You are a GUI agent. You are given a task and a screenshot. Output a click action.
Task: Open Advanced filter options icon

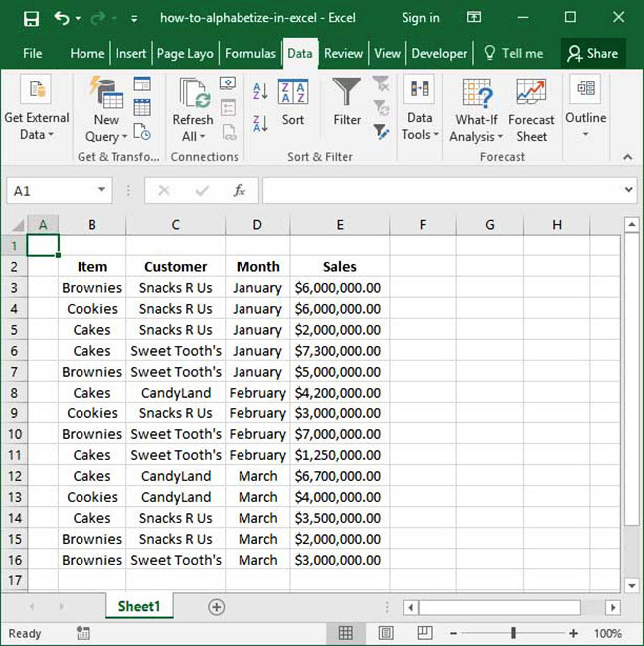point(381,132)
